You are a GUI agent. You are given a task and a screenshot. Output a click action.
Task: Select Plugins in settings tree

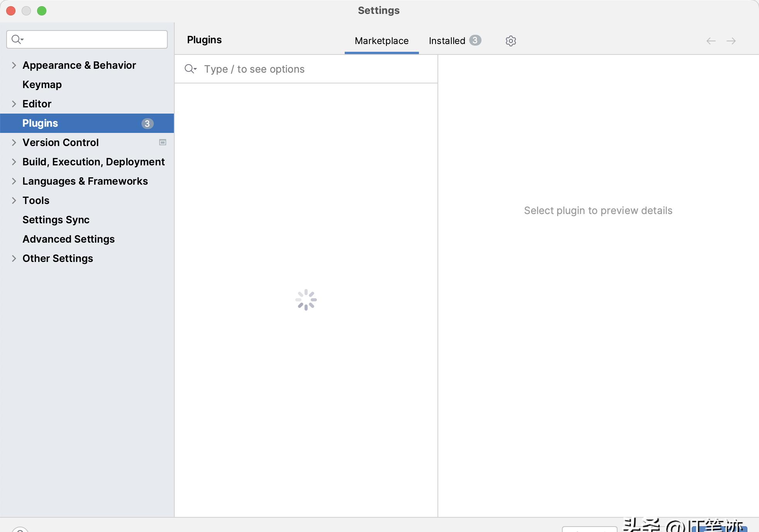click(x=87, y=123)
